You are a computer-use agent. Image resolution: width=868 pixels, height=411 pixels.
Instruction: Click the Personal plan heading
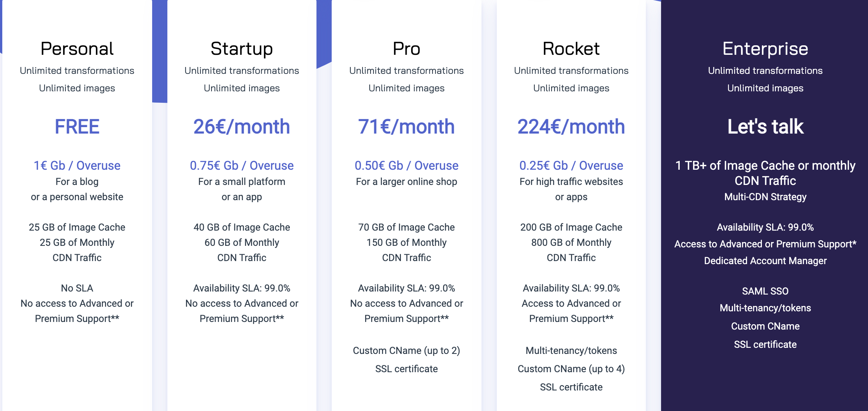(x=77, y=49)
